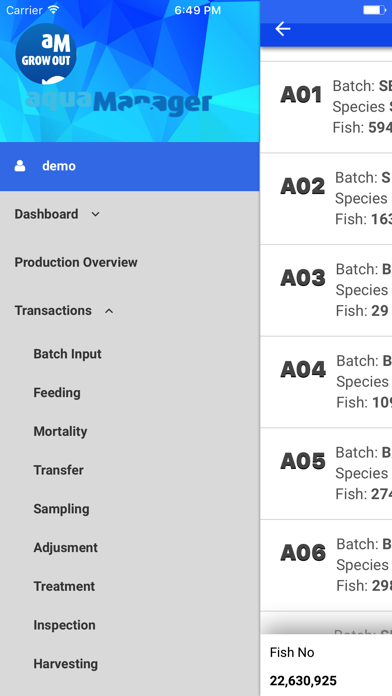
Task: Select cage A03 in list
Action: click(326, 290)
